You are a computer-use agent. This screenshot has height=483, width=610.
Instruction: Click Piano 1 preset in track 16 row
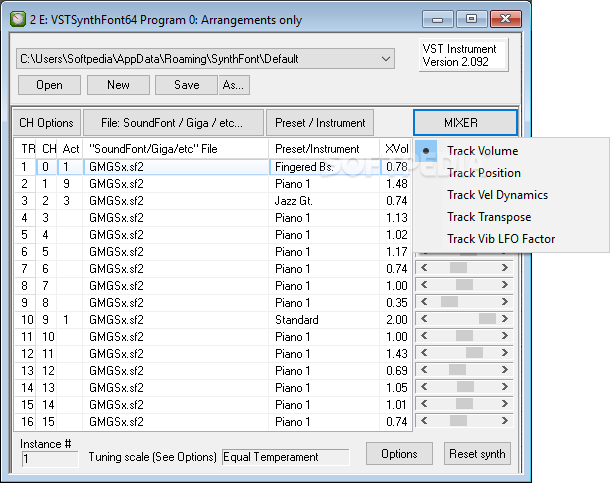point(324,422)
